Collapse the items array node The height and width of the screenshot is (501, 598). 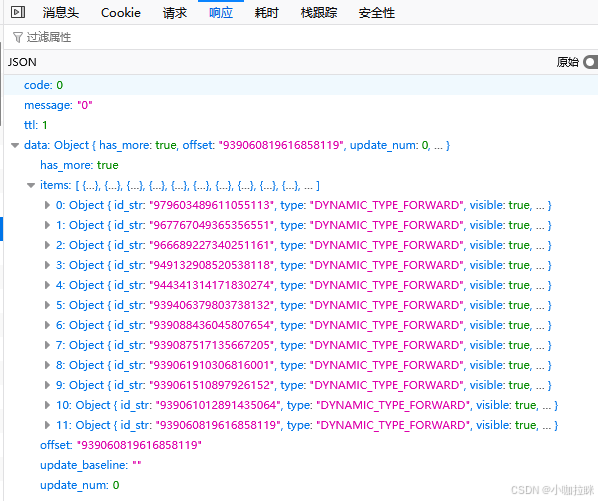[x=31, y=186]
